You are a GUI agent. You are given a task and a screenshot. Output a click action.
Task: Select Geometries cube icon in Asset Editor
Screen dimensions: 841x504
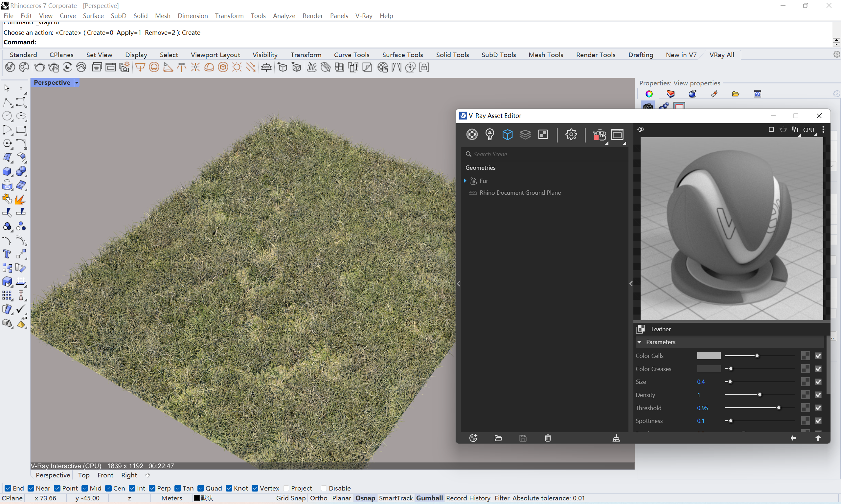pyautogui.click(x=507, y=135)
